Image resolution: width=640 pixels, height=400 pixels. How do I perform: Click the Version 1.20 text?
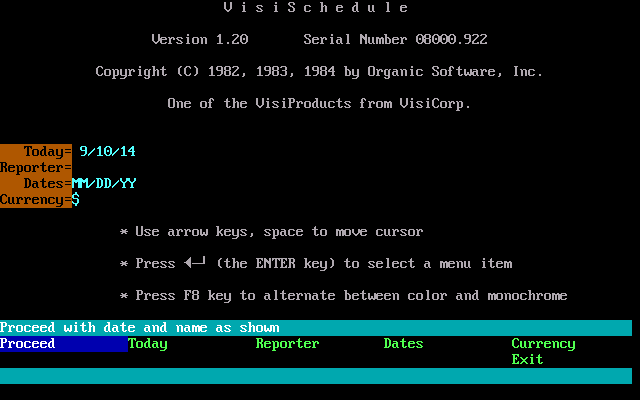click(x=200, y=39)
